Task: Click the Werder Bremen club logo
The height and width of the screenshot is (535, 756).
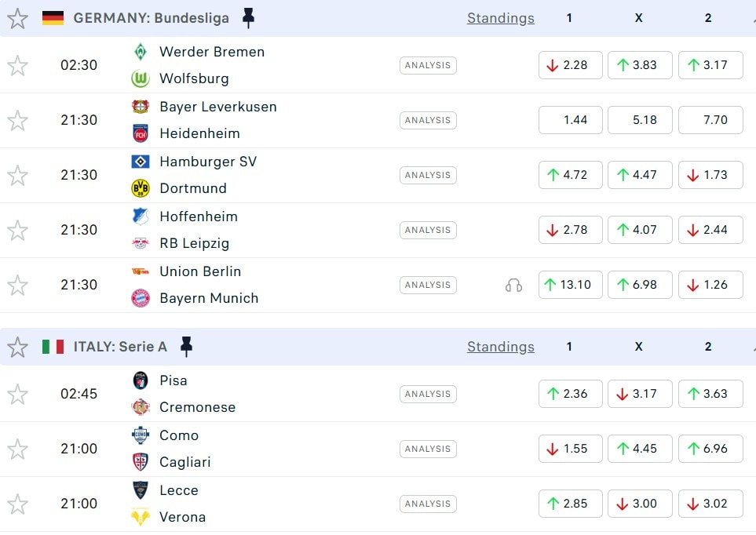Action: [141, 52]
